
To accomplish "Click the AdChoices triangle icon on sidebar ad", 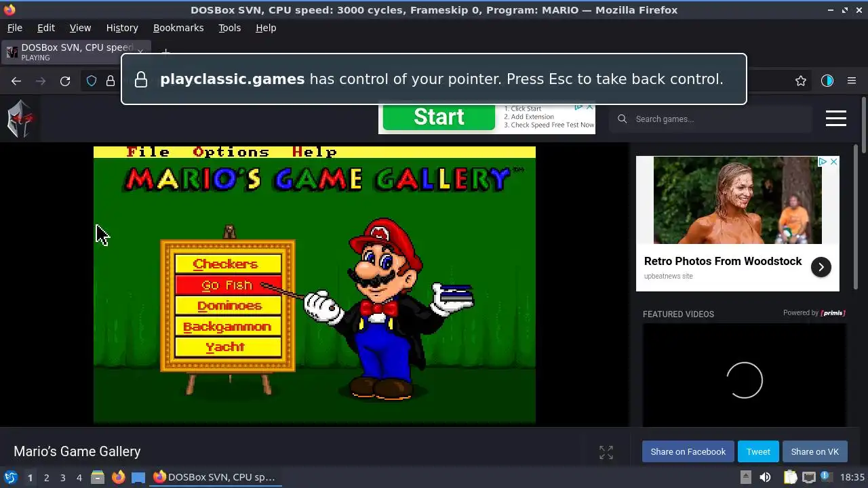I will (x=823, y=161).
